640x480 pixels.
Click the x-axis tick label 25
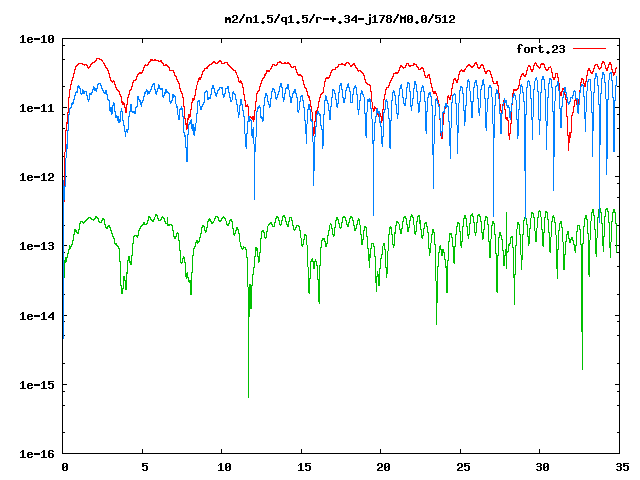pos(463,467)
